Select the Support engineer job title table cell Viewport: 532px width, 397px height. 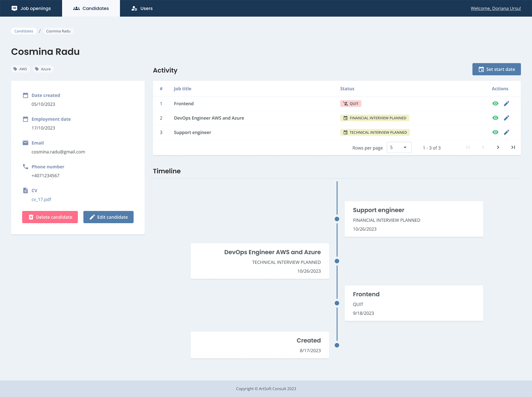[x=193, y=132]
